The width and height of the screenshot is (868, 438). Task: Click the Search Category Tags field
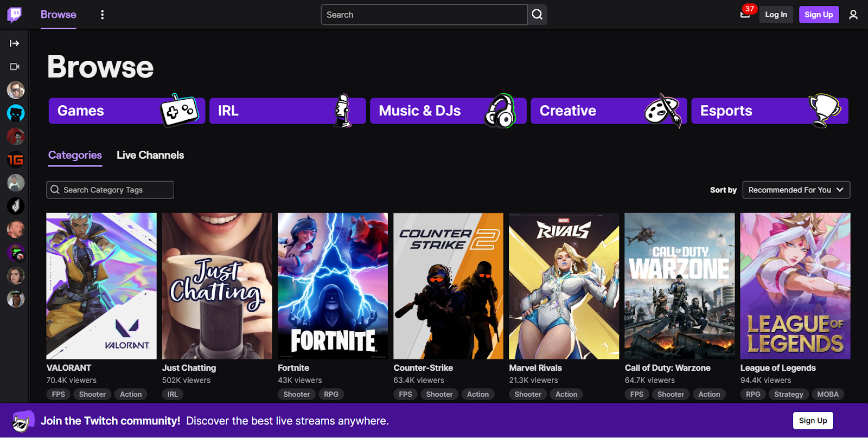(110, 190)
